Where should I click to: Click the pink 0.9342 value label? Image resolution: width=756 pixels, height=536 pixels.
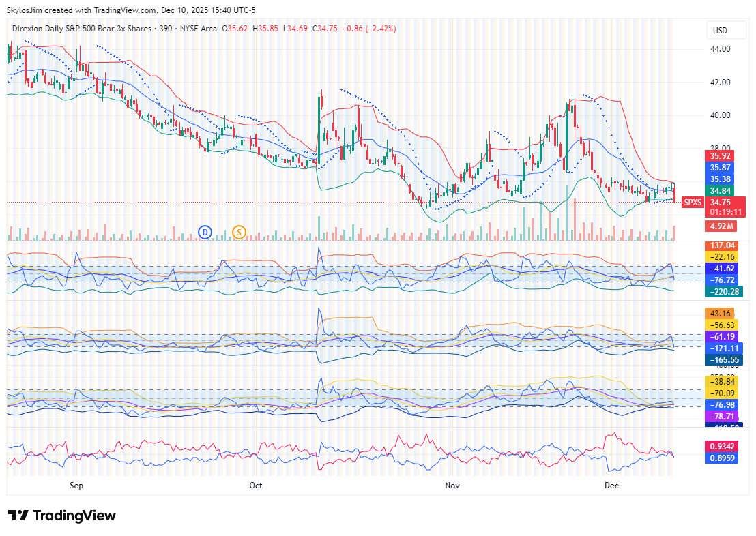(722, 447)
